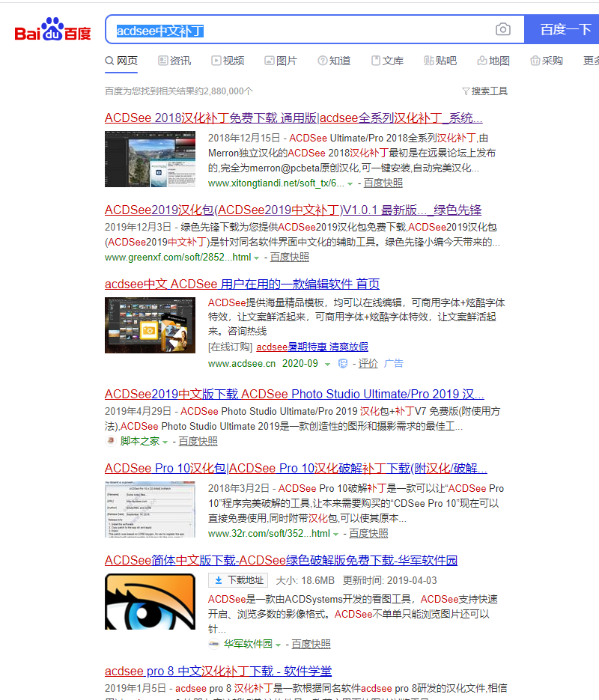Click acdsee暑期特惠 清爽放假 link

pos(312,347)
